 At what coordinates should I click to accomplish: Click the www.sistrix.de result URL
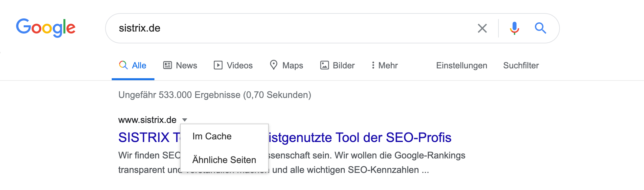(x=147, y=120)
